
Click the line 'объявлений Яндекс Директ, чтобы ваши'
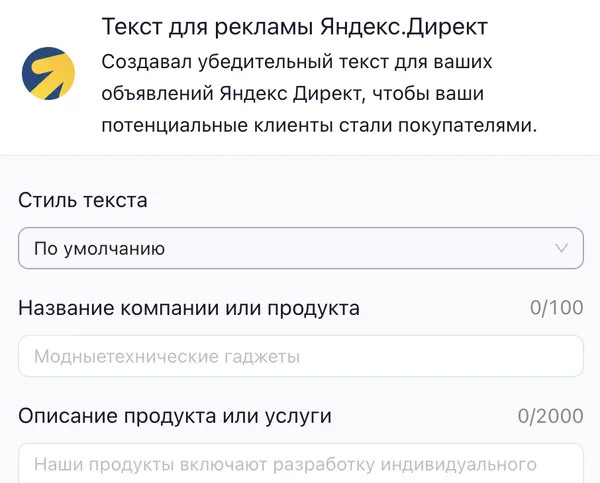point(300,94)
